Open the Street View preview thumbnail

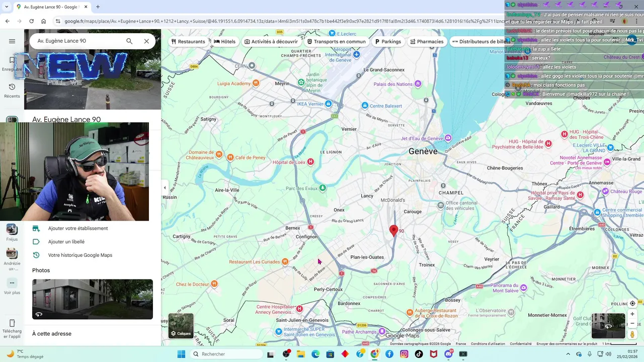(x=608, y=326)
